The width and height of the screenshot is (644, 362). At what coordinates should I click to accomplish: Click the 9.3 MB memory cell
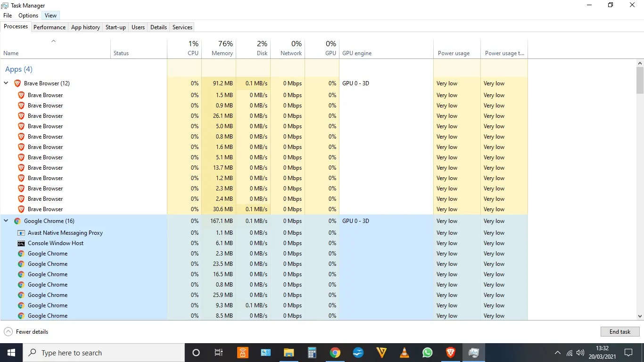coord(219,305)
